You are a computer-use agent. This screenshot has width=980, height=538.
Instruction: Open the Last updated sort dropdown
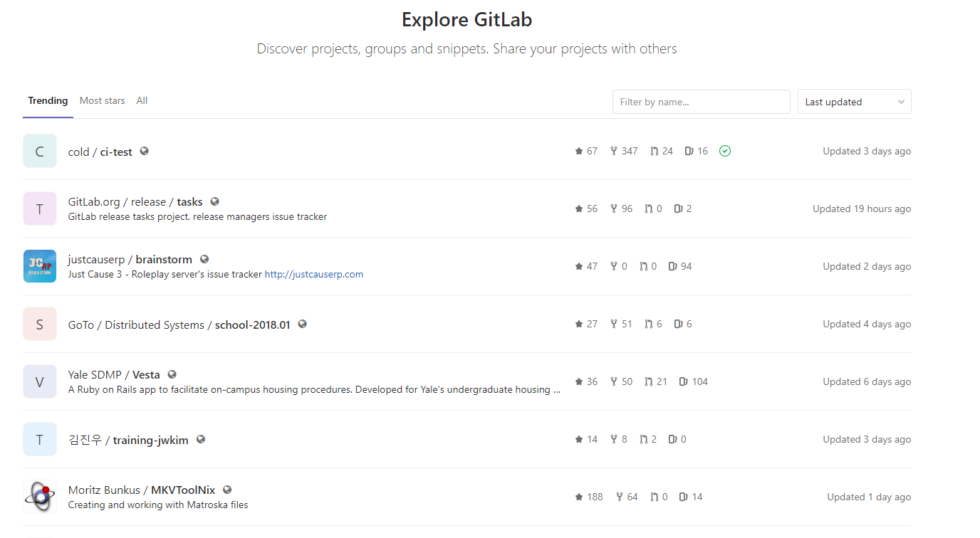click(854, 102)
